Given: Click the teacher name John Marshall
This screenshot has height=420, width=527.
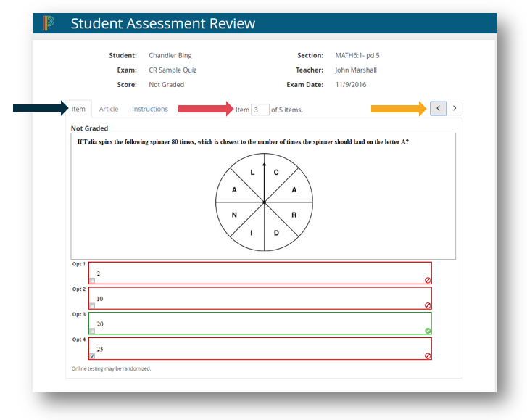Looking at the screenshot, I should (x=356, y=70).
